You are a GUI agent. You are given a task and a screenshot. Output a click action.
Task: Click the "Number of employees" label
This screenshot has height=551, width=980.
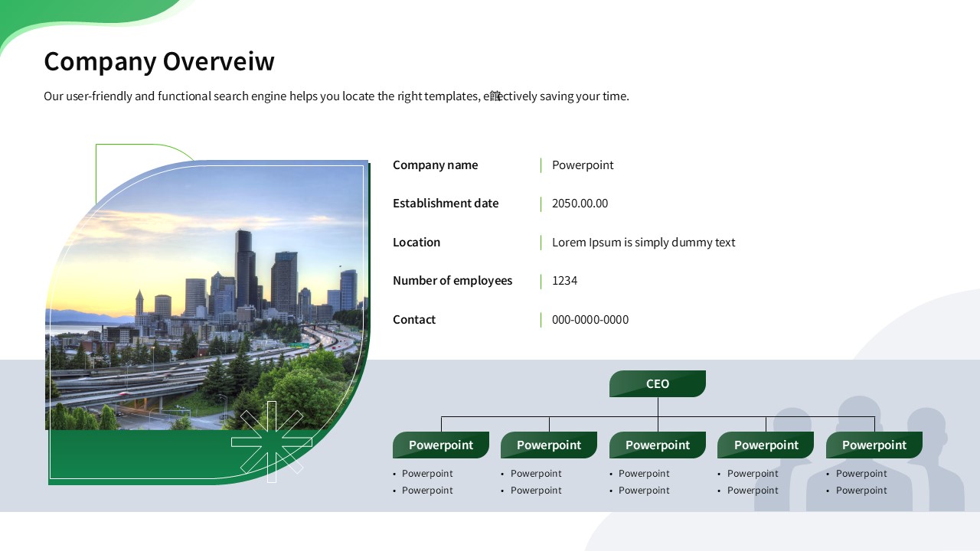452,281
